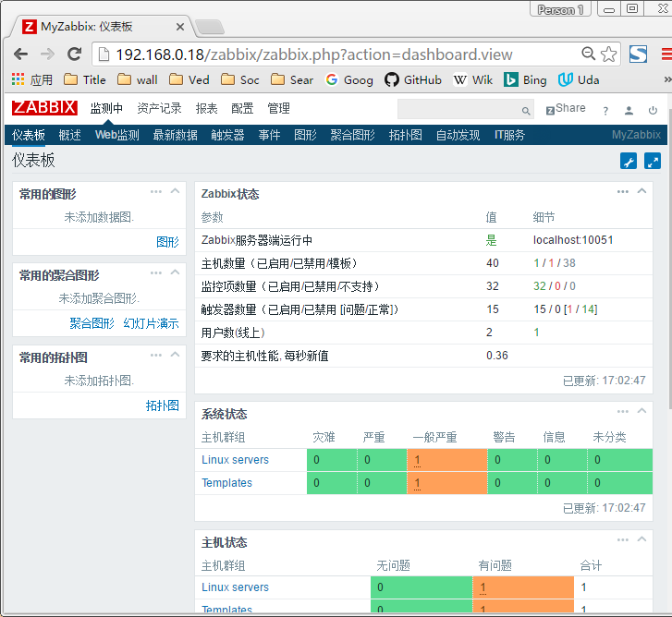Click the page vertical scrollbar
Image resolution: width=672 pixels, height=617 pixels.
pyautogui.click(x=669, y=257)
